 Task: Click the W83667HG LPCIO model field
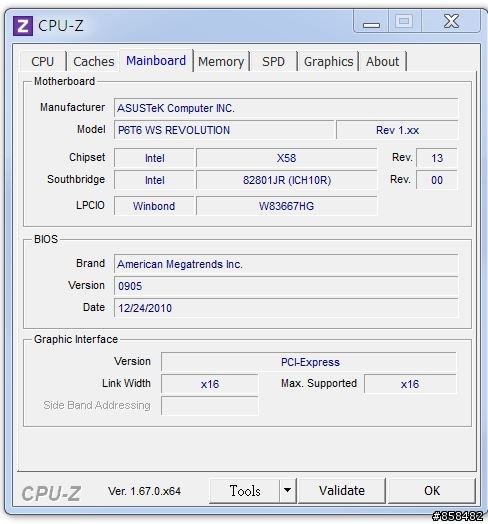click(x=286, y=206)
